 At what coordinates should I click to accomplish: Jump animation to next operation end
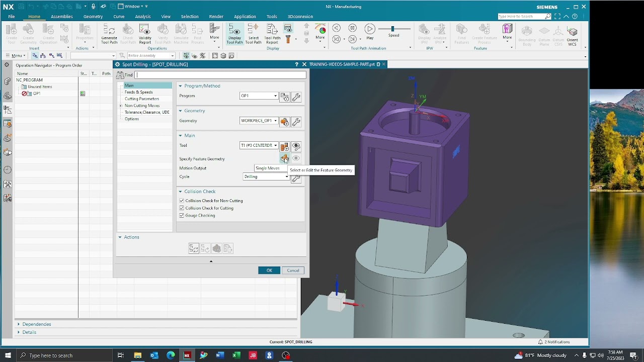click(353, 39)
